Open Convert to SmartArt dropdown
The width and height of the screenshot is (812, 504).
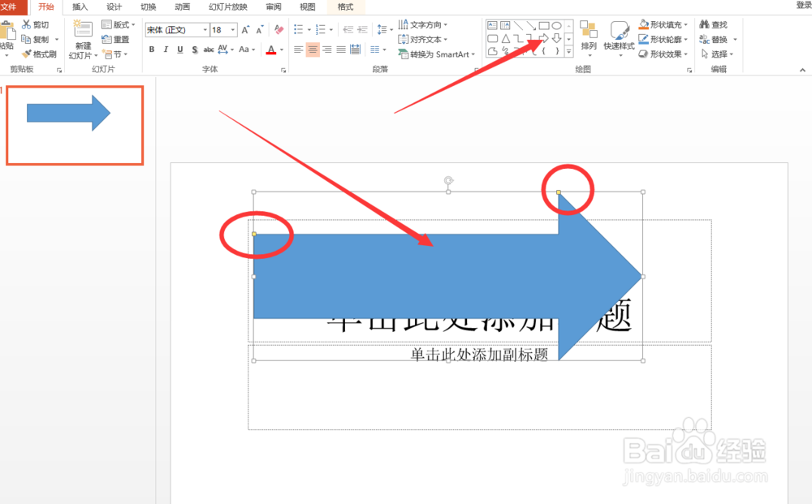pos(437,54)
